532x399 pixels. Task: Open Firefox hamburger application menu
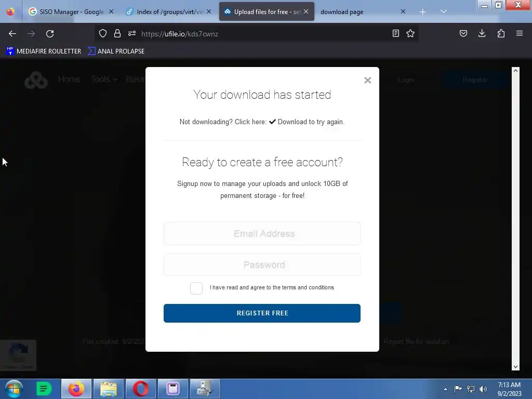tap(520, 33)
